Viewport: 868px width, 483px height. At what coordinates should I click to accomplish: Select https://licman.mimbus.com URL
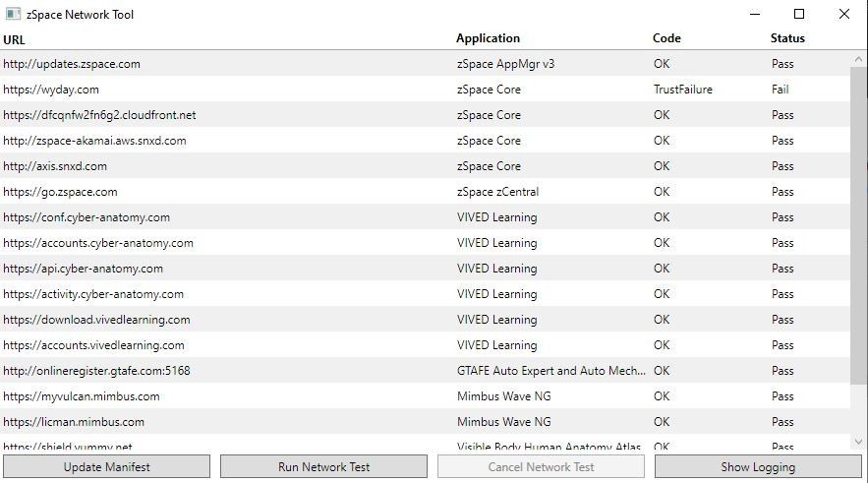pyautogui.click(x=74, y=421)
